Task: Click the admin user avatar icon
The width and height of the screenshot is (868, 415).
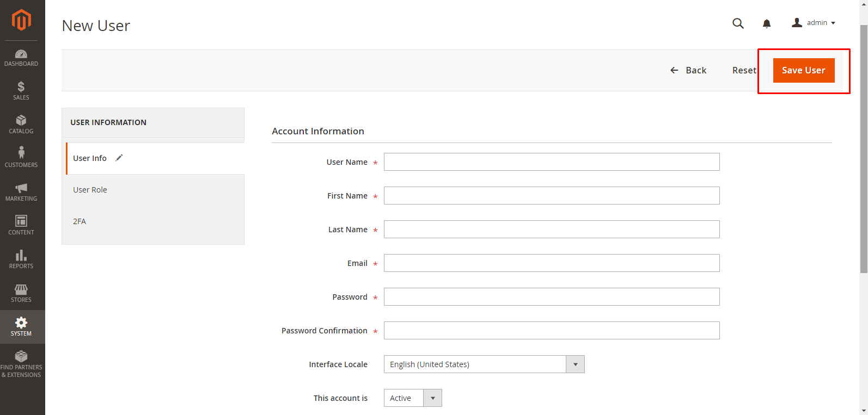Action: click(797, 22)
